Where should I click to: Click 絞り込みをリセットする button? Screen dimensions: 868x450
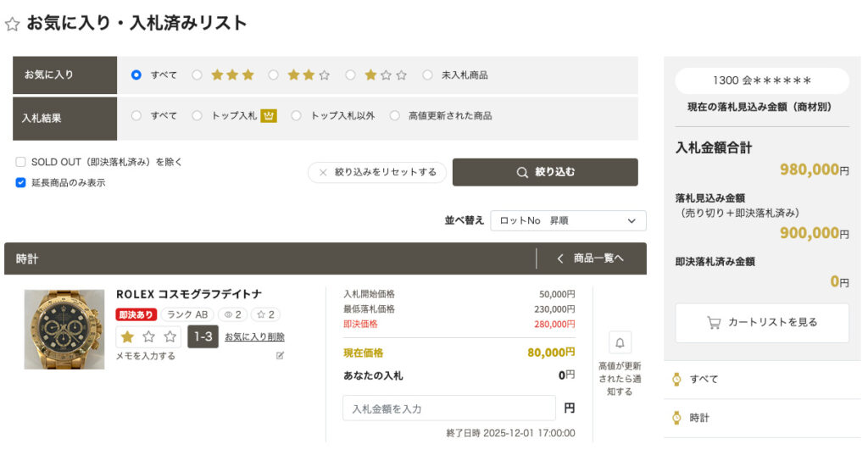377,172
